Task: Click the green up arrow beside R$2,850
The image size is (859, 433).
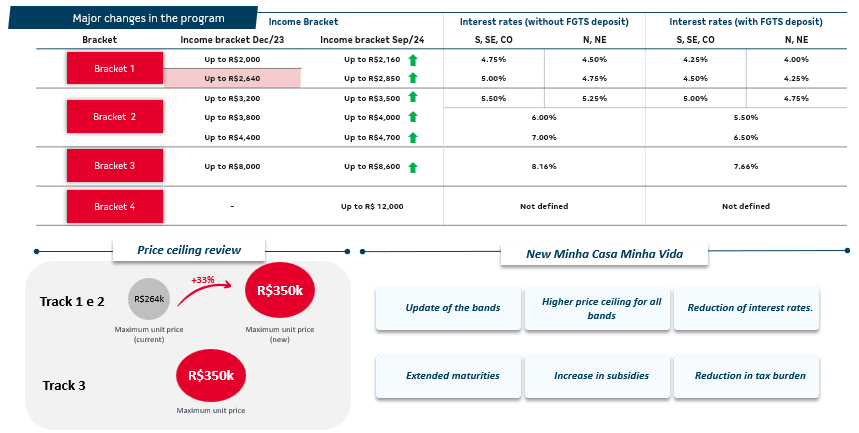Action: [413, 78]
